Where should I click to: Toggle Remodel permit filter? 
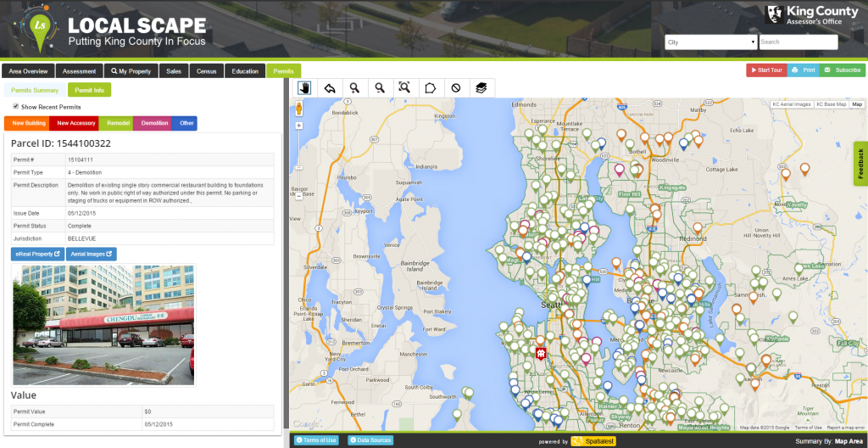pyautogui.click(x=116, y=123)
